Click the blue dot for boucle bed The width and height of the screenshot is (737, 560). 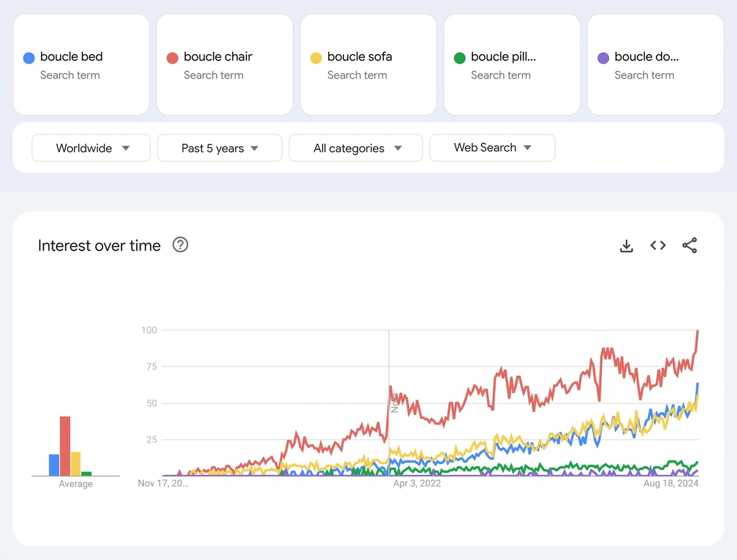[29, 58]
